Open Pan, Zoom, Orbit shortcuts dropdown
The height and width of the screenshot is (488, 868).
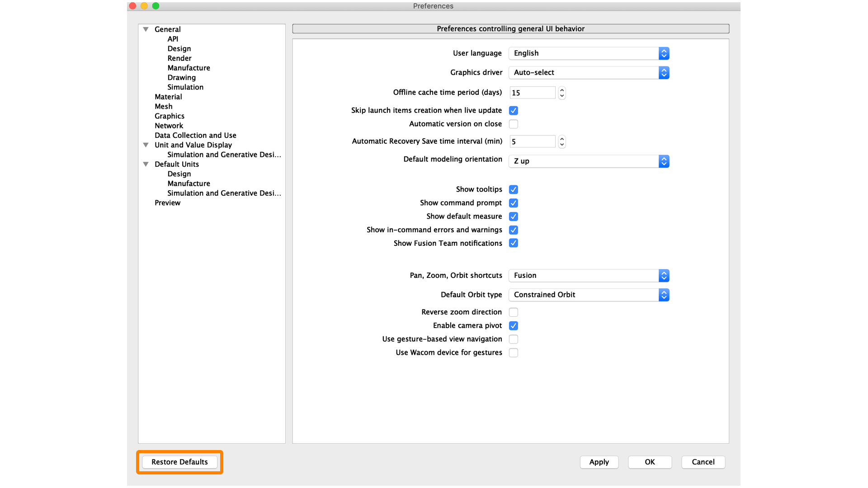(x=589, y=276)
